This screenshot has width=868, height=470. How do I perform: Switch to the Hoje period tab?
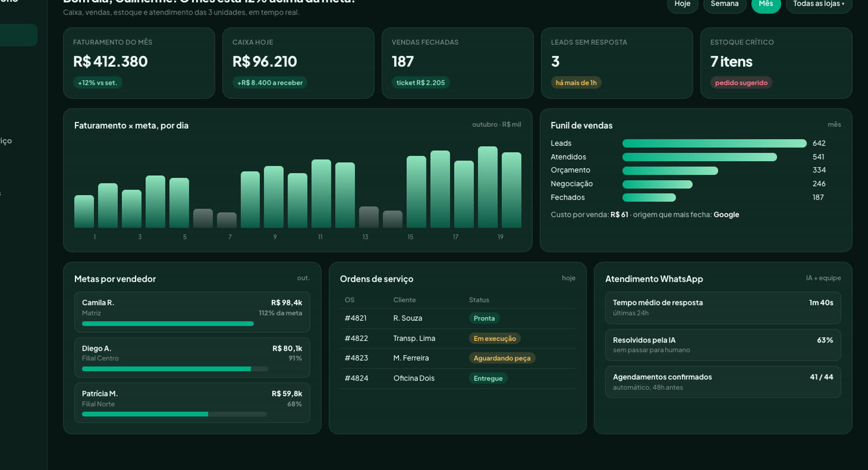point(682,4)
